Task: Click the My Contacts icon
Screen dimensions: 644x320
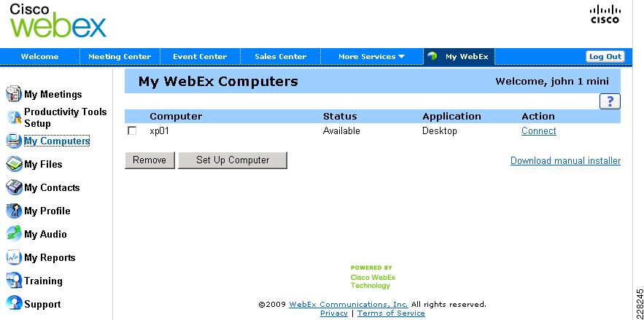Action: pos(14,187)
